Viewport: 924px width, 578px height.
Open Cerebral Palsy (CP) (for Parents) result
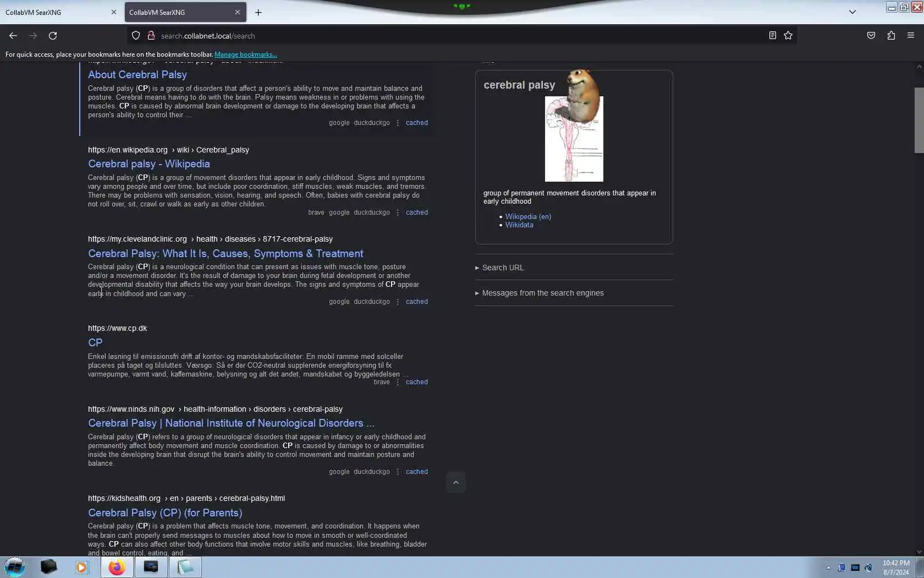(165, 512)
